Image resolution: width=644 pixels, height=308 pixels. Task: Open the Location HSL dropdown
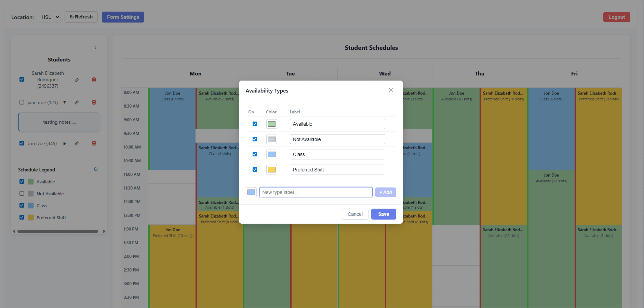tap(49, 17)
